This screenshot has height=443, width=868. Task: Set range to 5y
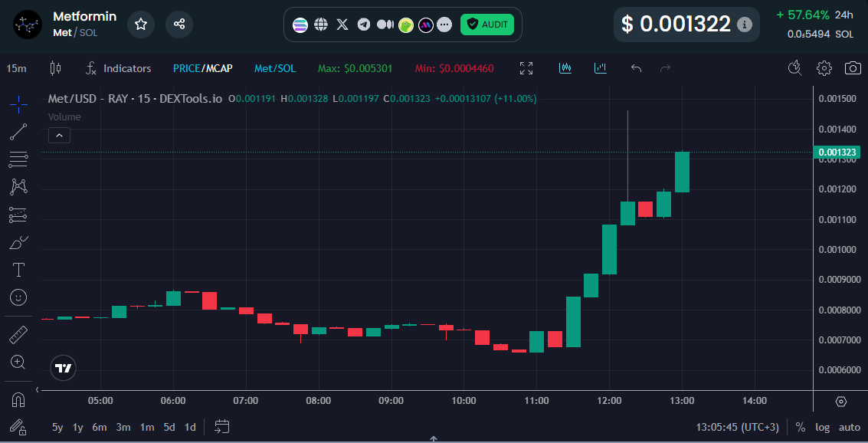tap(57, 427)
